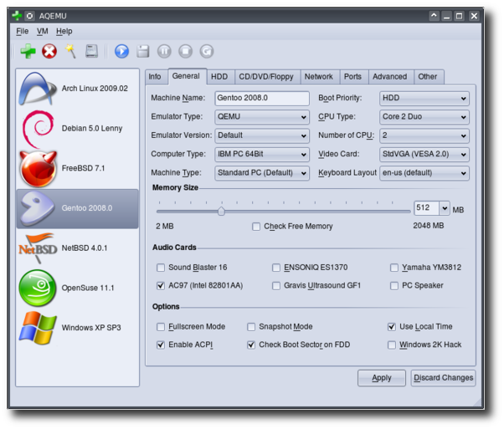Disable the Enable ACPI checkbox
Screen dimensions: 504x429
coord(161,345)
